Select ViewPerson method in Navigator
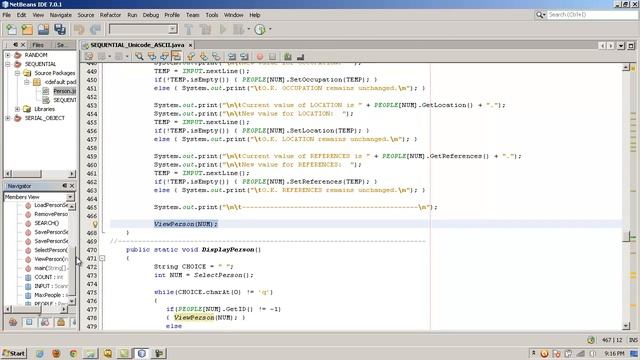 (x=51, y=259)
